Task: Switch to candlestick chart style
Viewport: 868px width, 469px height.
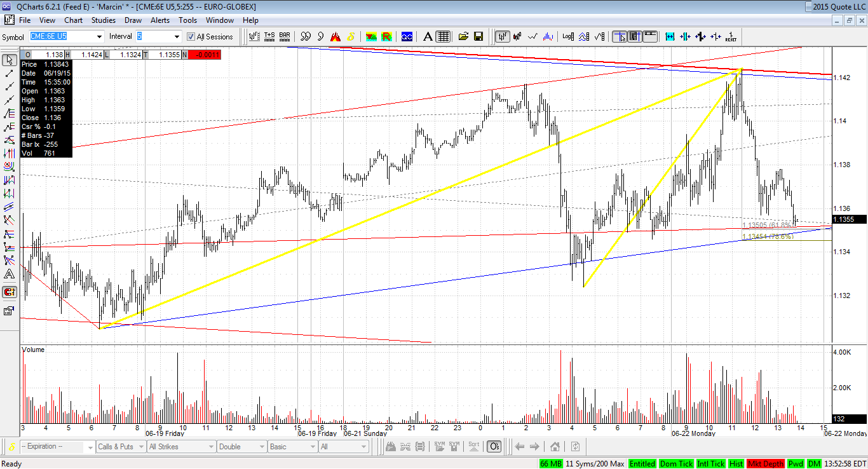Action: click(518, 37)
